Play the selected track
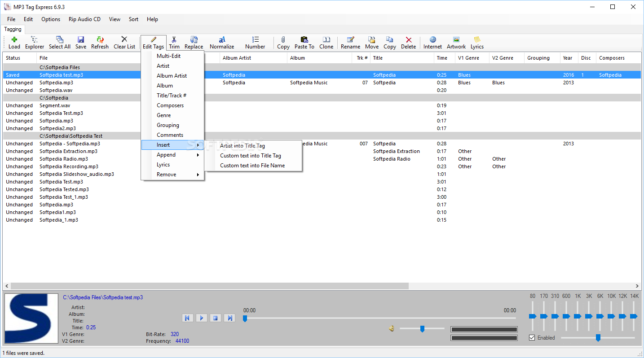The width and height of the screenshot is (644, 358). point(202,318)
